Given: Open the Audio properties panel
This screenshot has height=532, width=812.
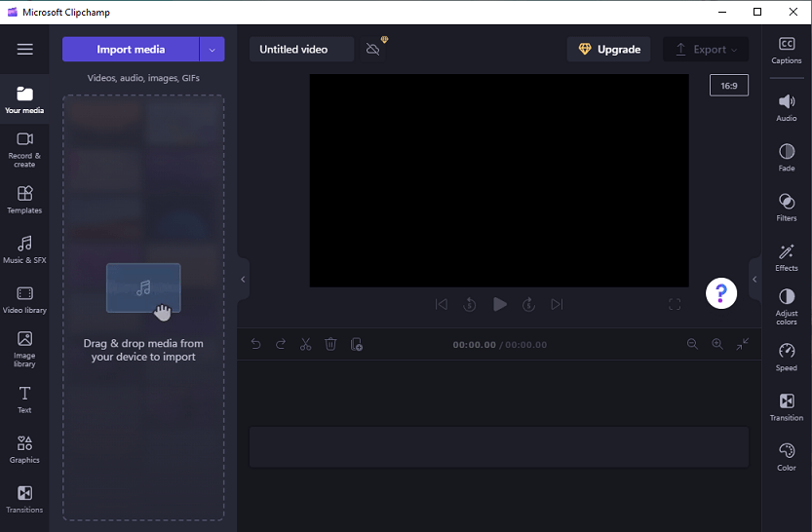Looking at the screenshot, I should point(786,107).
